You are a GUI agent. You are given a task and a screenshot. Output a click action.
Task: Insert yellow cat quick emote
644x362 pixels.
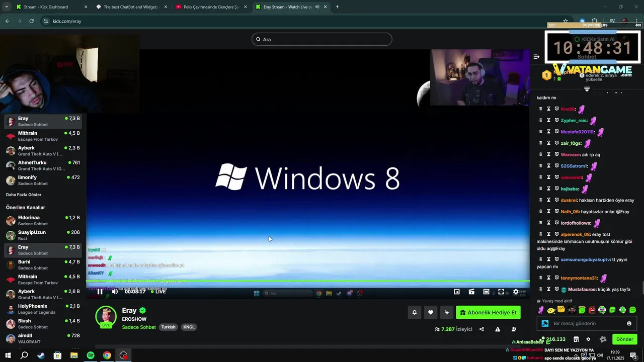(561, 310)
